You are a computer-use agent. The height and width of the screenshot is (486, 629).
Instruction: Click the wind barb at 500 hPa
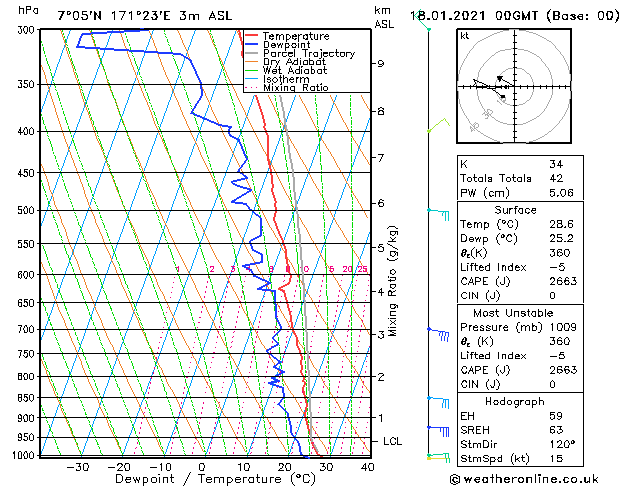pos(438,214)
